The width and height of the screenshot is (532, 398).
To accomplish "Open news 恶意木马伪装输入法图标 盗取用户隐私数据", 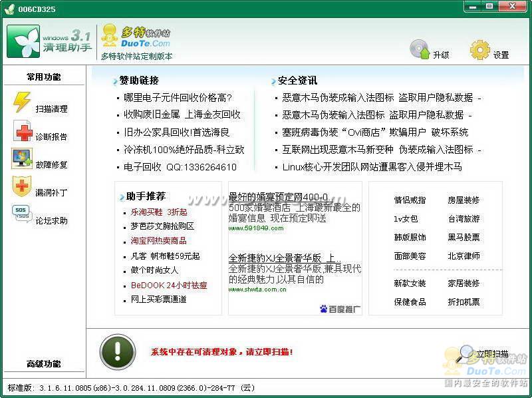I will pos(376,115).
